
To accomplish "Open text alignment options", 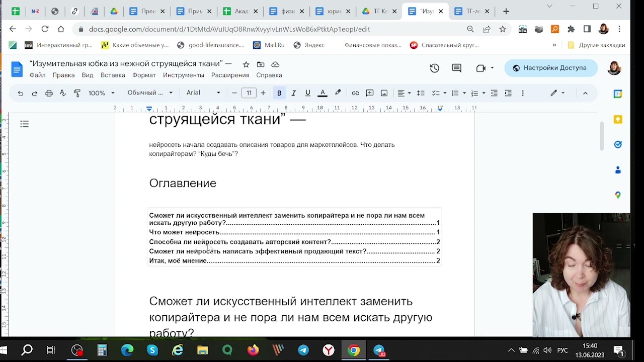I will 404,93.
